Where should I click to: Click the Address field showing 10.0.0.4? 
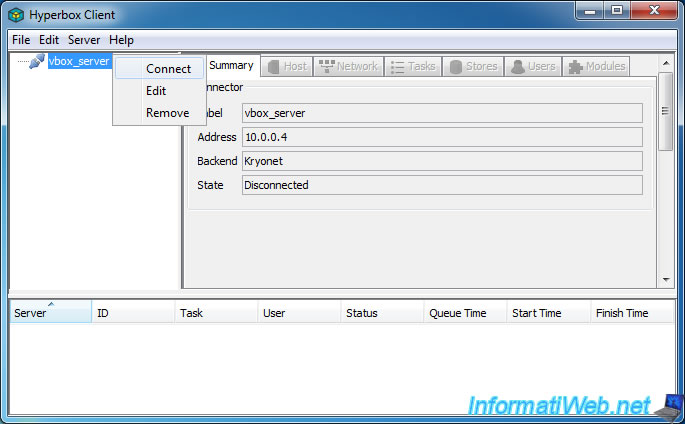pos(442,137)
